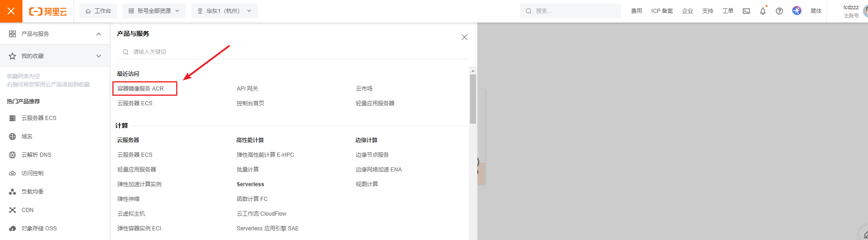
Task: Click the 域名 label in the sidebar
Action: click(27, 137)
